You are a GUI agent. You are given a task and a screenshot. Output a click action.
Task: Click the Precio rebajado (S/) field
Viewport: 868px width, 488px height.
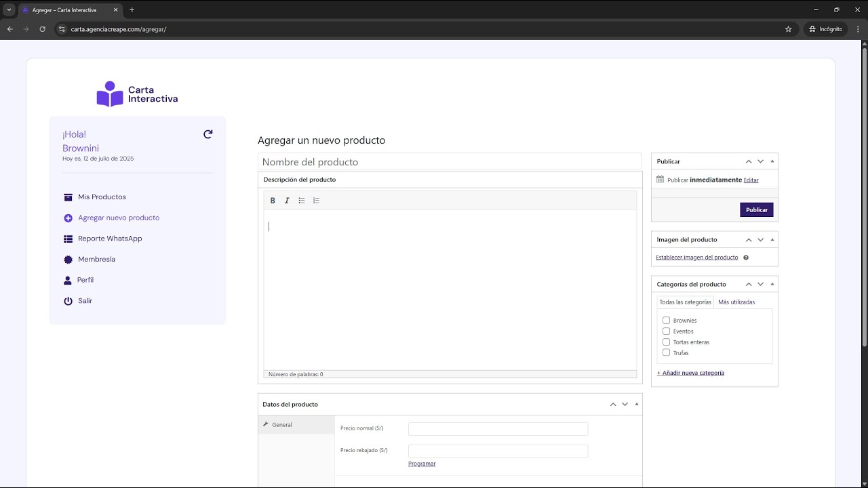coord(498,451)
